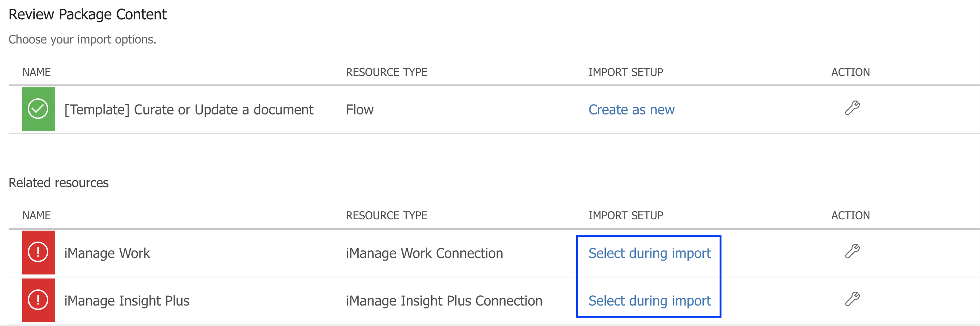Select the 'iManage Work' resource name
980x326 pixels.
107,253
